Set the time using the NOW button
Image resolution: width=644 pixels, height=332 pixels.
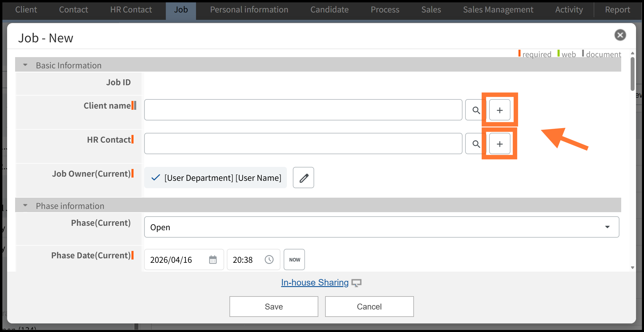tap(294, 260)
